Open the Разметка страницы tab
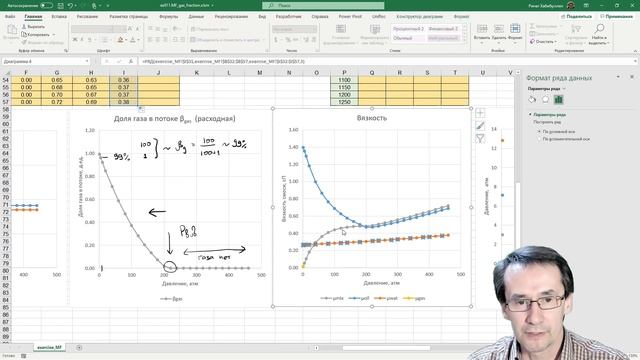The image size is (640, 360). coord(129,16)
